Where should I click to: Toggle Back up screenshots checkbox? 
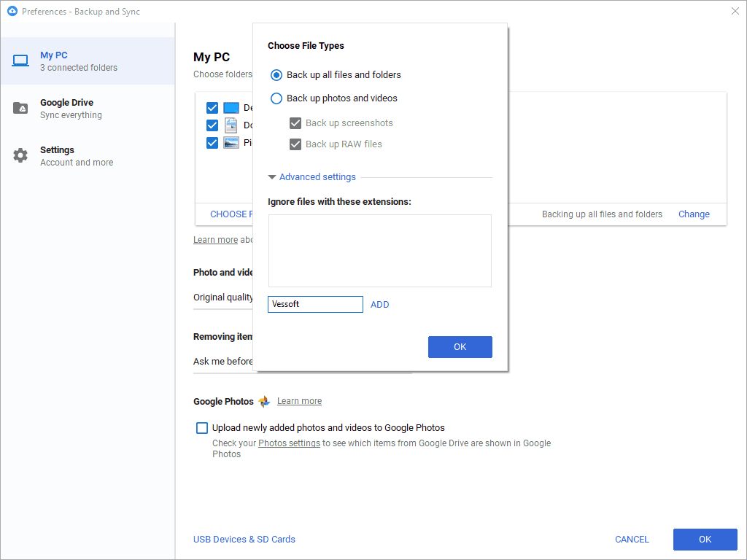[x=295, y=123]
